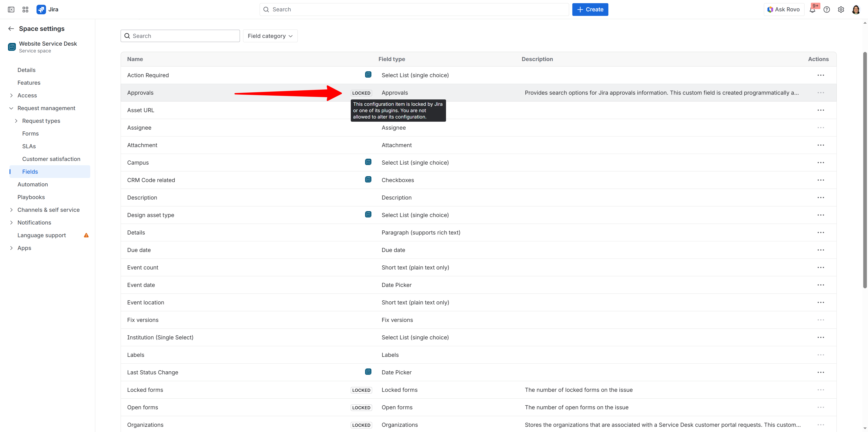Open the notifications bell
868x432 pixels.
[x=812, y=10]
